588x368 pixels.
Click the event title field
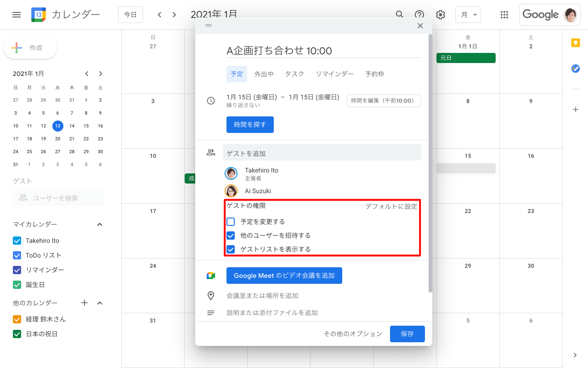point(324,51)
